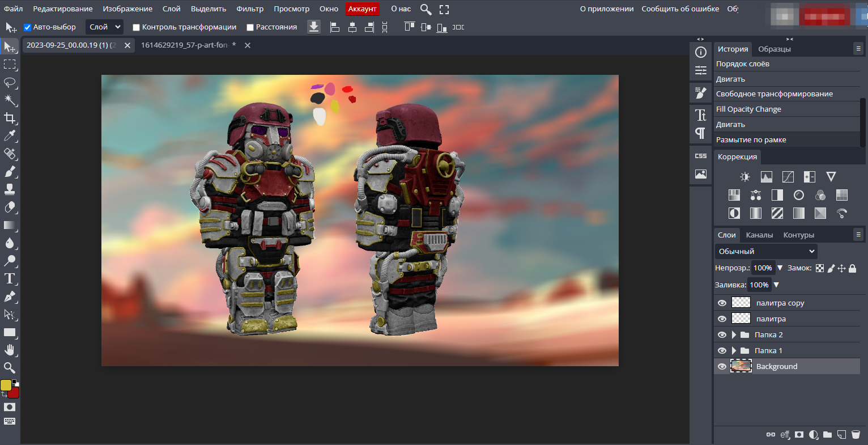The image size is (868, 445).
Task: Hide the палитра layer
Action: (x=722, y=319)
